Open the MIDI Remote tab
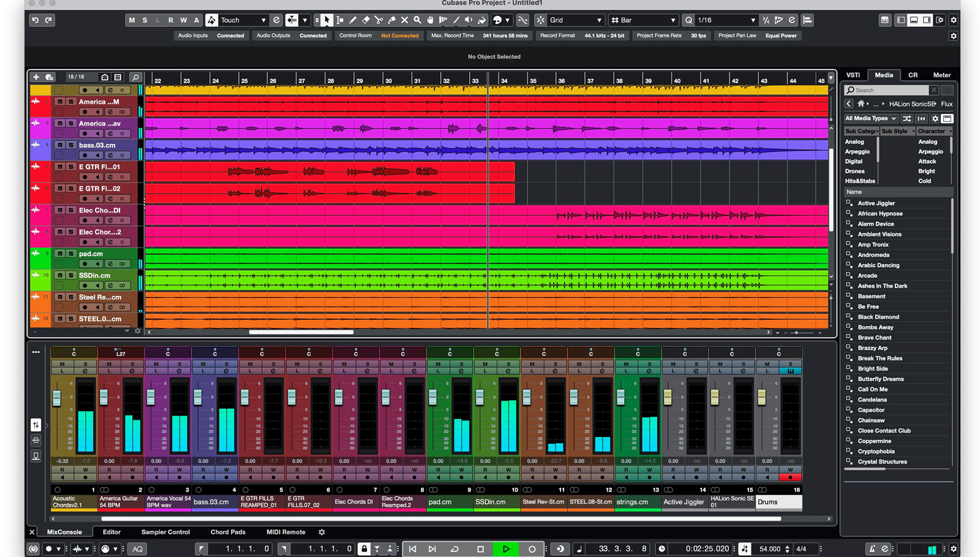 (x=285, y=532)
